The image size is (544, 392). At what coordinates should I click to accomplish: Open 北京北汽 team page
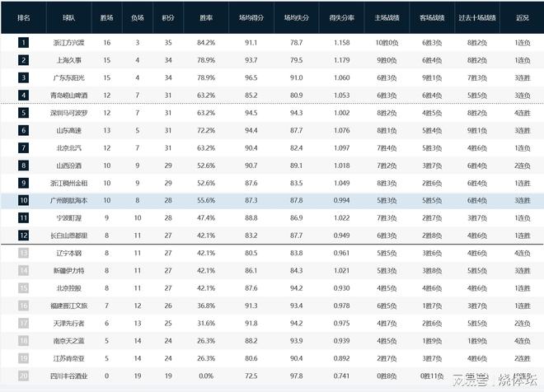[x=71, y=147]
